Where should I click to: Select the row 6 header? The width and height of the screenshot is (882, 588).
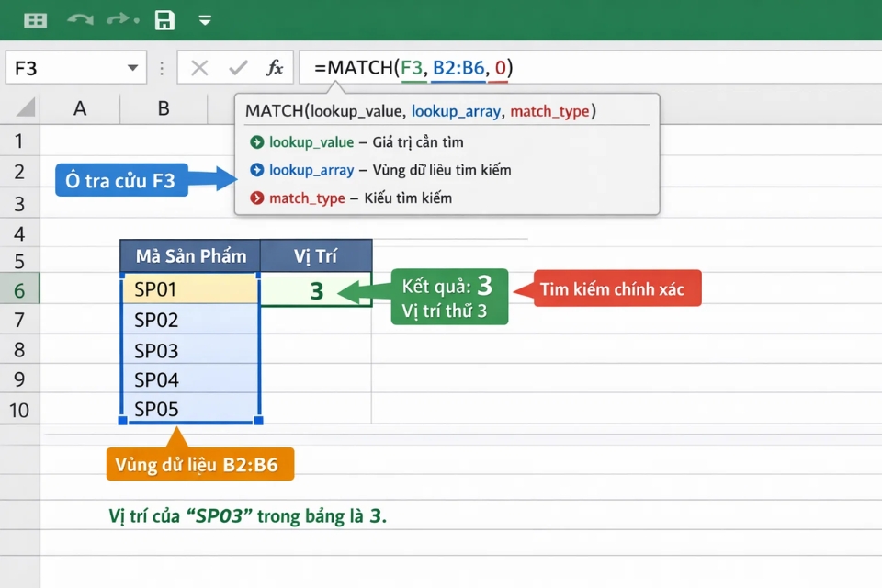[19, 290]
